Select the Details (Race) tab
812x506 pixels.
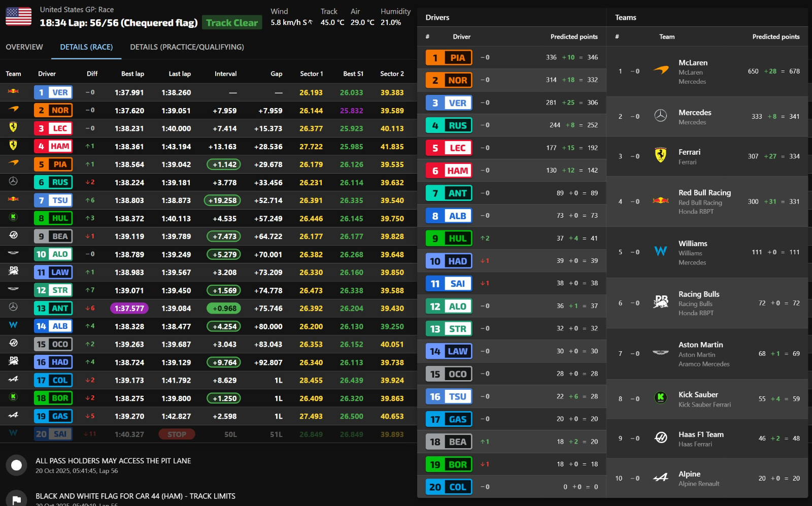[86, 47]
